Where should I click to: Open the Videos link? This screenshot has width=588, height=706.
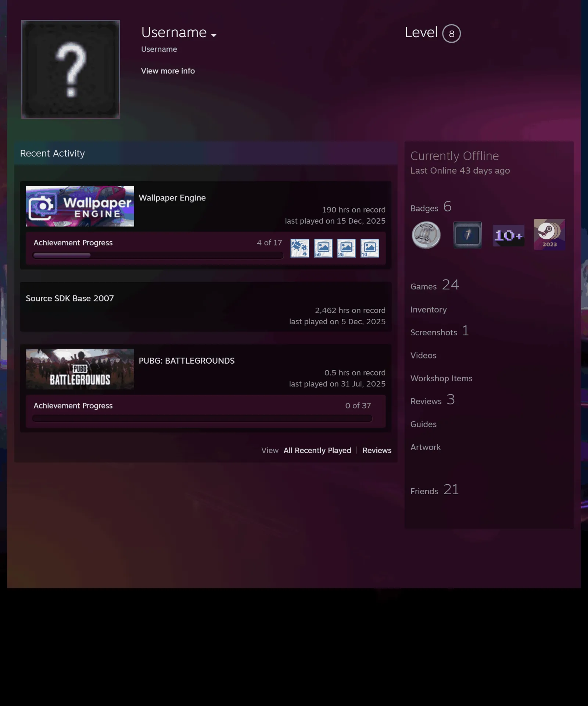(x=423, y=355)
